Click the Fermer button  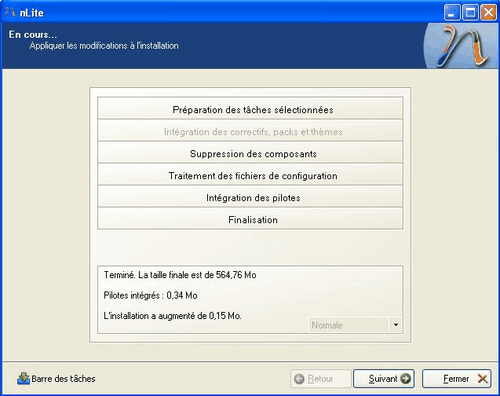pyautogui.click(x=457, y=379)
